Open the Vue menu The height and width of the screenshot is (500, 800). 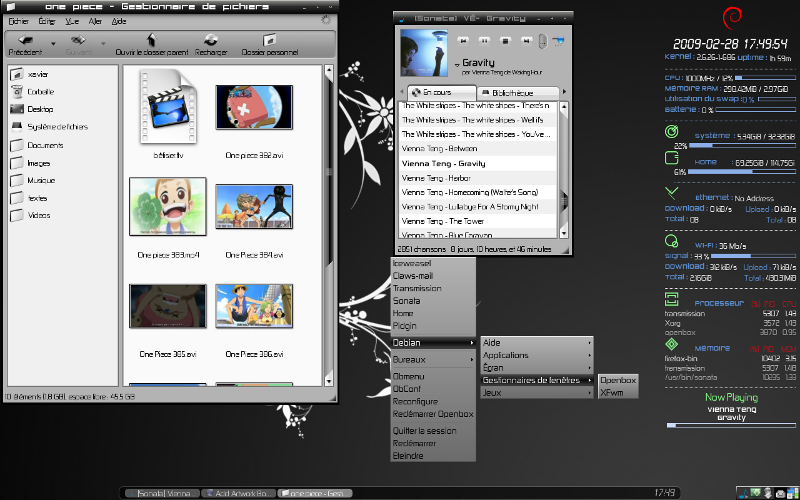[x=72, y=21]
